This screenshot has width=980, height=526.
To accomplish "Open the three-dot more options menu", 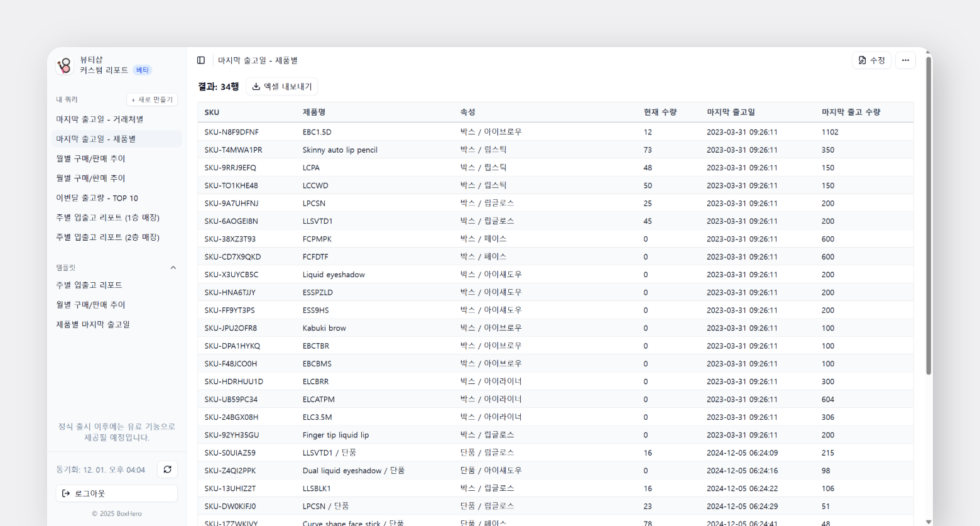I will (905, 60).
